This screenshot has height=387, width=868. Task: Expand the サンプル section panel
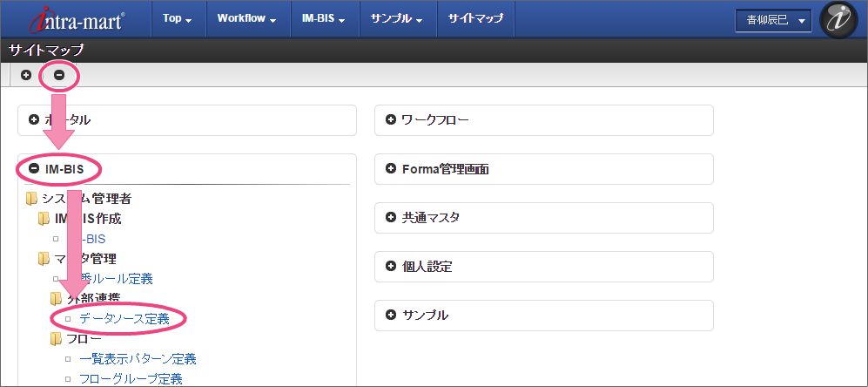pyautogui.click(x=390, y=315)
